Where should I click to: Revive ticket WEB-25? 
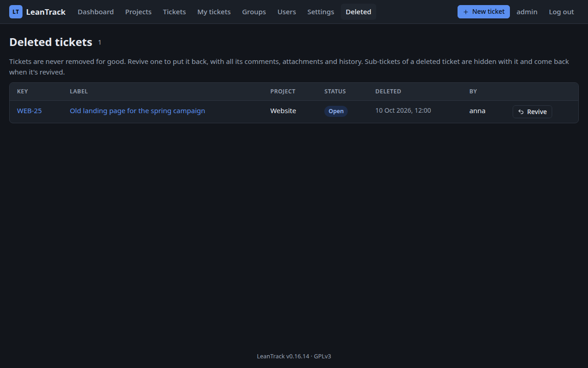click(x=532, y=112)
